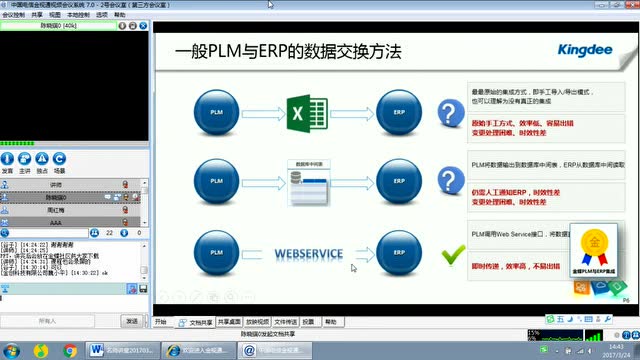Screen dimensions: 640x360
Task: Click the wrench icon on input method bar
Action: pos(608,319)
